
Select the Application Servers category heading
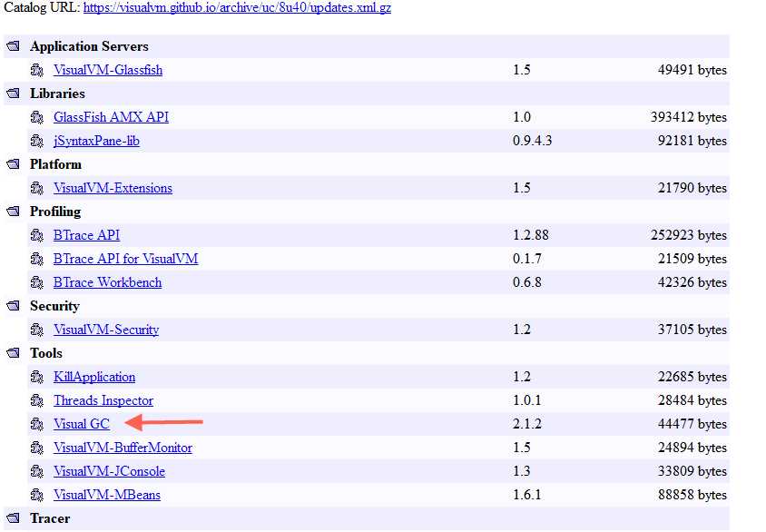89,46
